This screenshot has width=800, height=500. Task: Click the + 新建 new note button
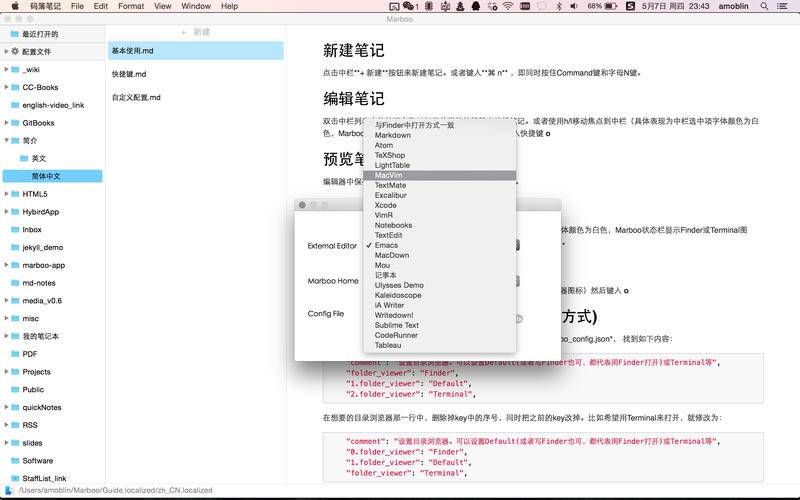(196, 32)
